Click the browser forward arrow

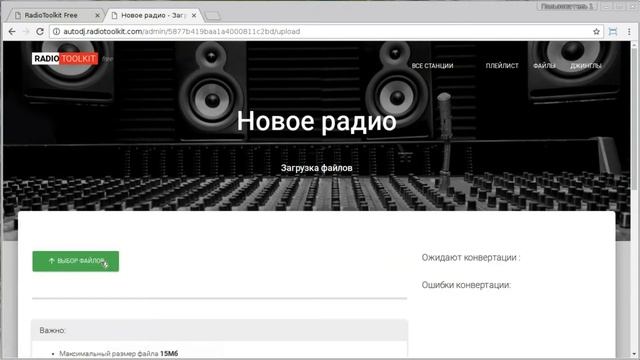tap(26, 31)
